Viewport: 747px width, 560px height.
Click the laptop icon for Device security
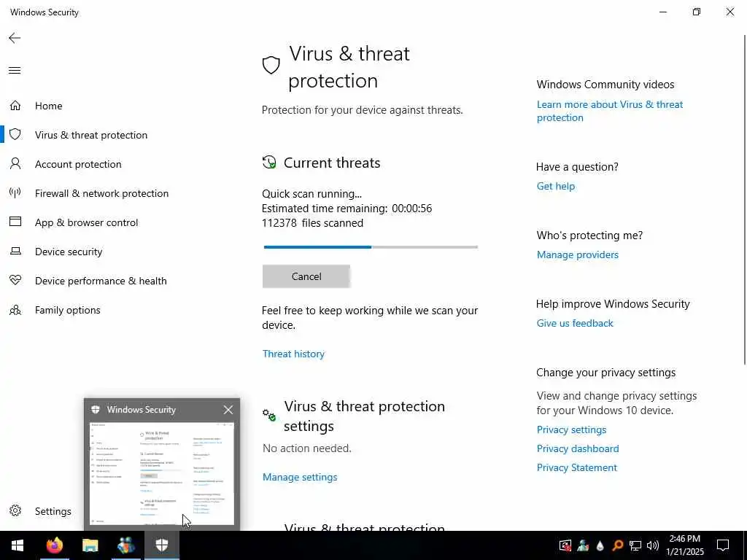pos(15,251)
